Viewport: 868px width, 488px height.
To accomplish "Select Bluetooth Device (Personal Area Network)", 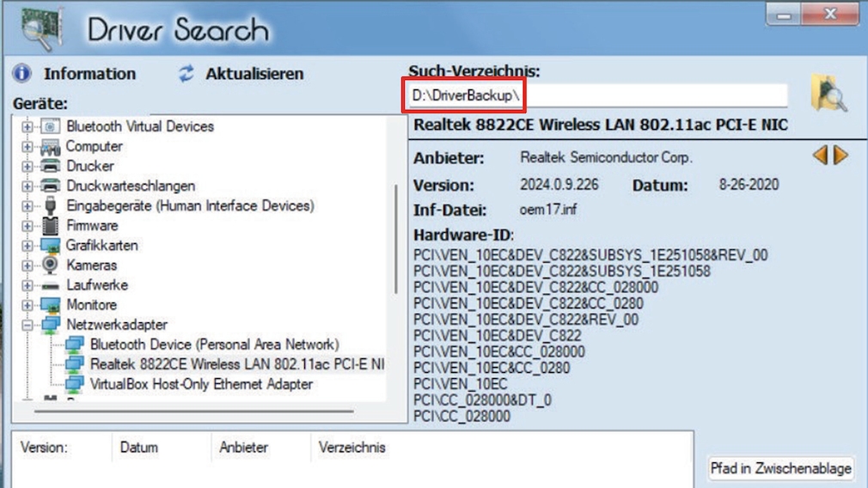I will 214,345.
